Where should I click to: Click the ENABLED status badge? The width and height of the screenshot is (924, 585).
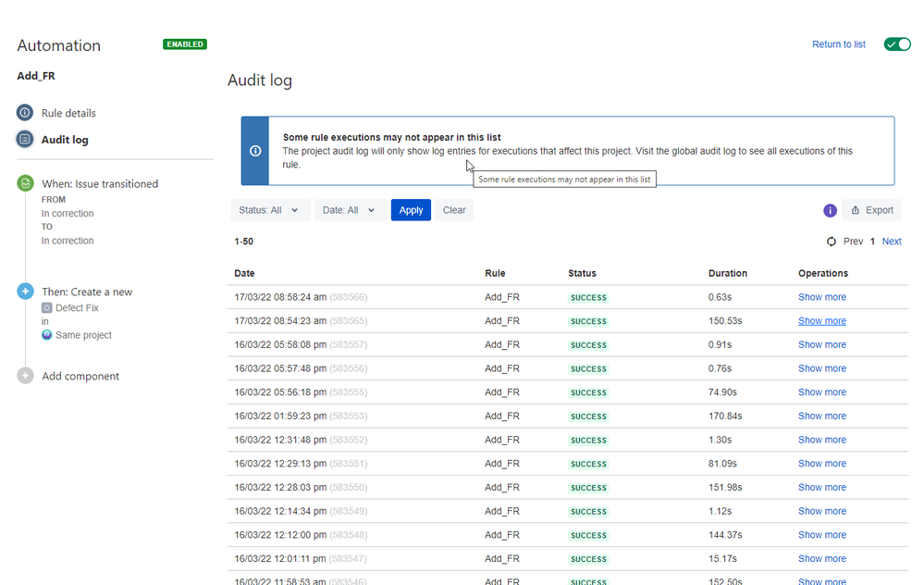pyautogui.click(x=185, y=44)
